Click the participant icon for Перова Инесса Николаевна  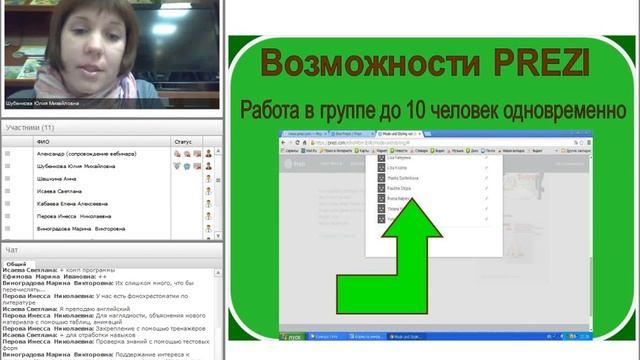pos(209,216)
